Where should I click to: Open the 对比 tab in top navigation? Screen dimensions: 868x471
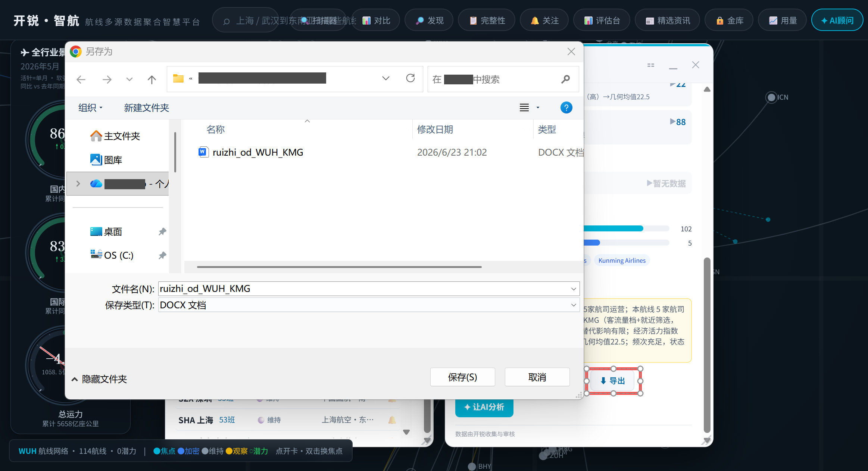pyautogui.click(x=376, y=21)
